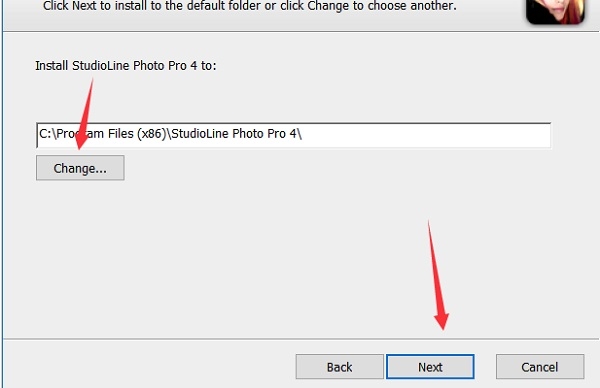Click the header instruction text line

tap(249, 6)
